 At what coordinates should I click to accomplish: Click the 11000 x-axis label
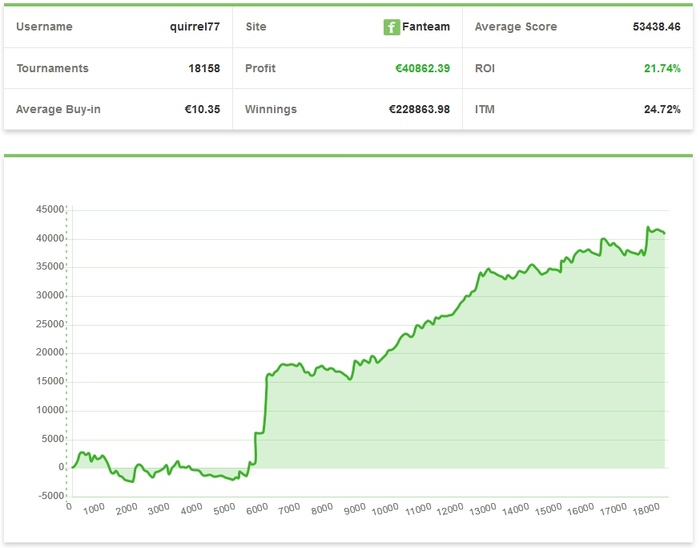pyautogui.click(x=418, y=509)
